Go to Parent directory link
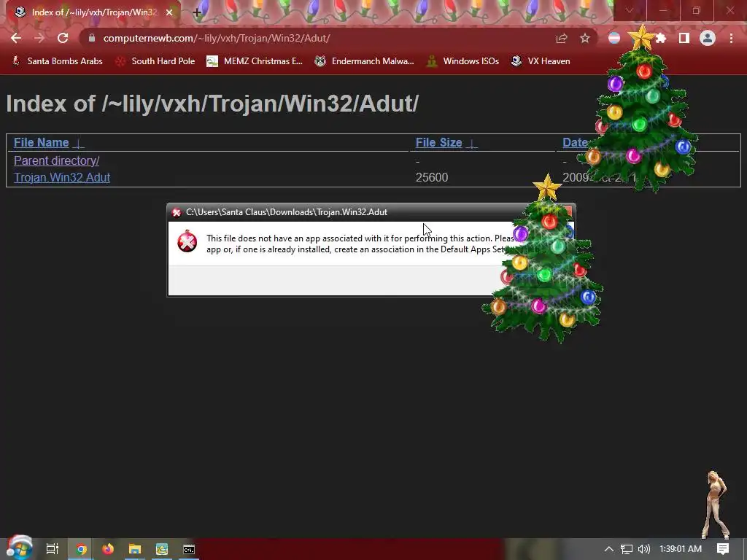This screenshot has width=747, height=560. (x=56, y=160)
